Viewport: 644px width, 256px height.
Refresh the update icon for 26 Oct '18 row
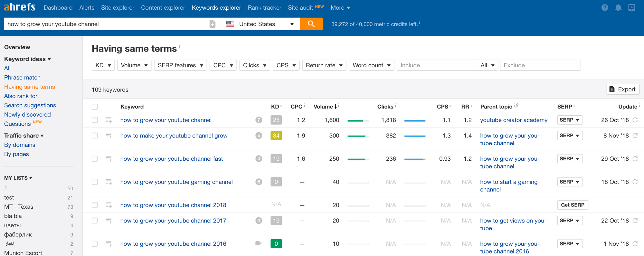point(635,120)
